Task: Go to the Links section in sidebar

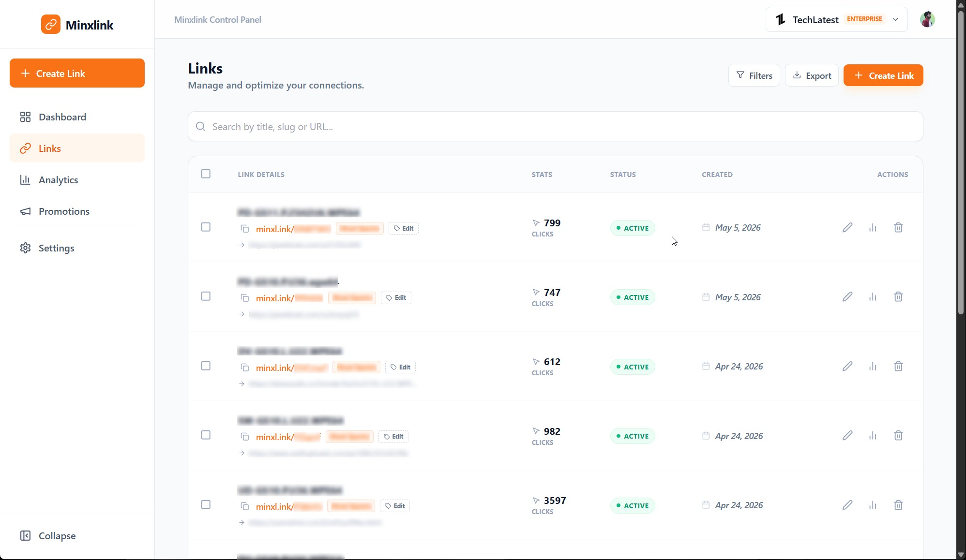Action: coord(77,148)
